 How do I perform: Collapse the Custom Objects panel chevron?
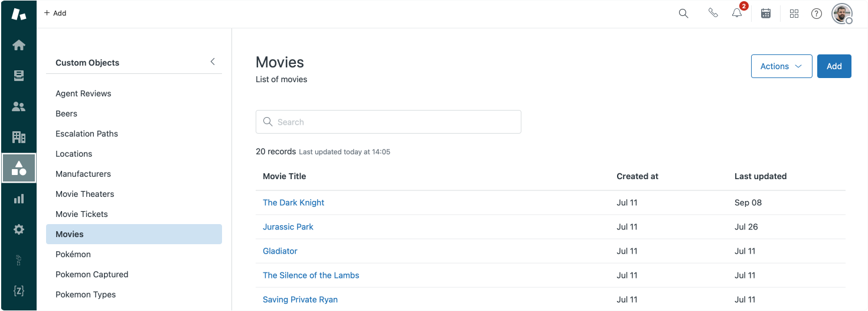[x=213, y=61]
